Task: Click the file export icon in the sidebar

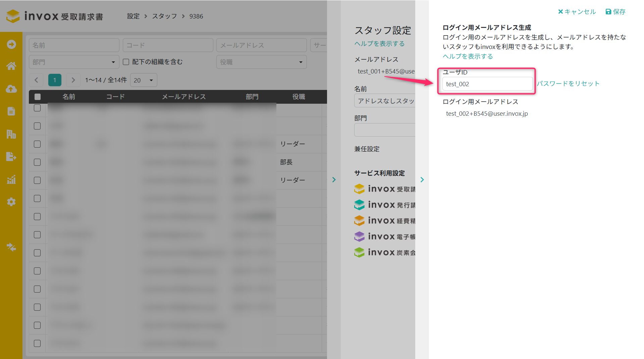Action: (x=11, y=157)
